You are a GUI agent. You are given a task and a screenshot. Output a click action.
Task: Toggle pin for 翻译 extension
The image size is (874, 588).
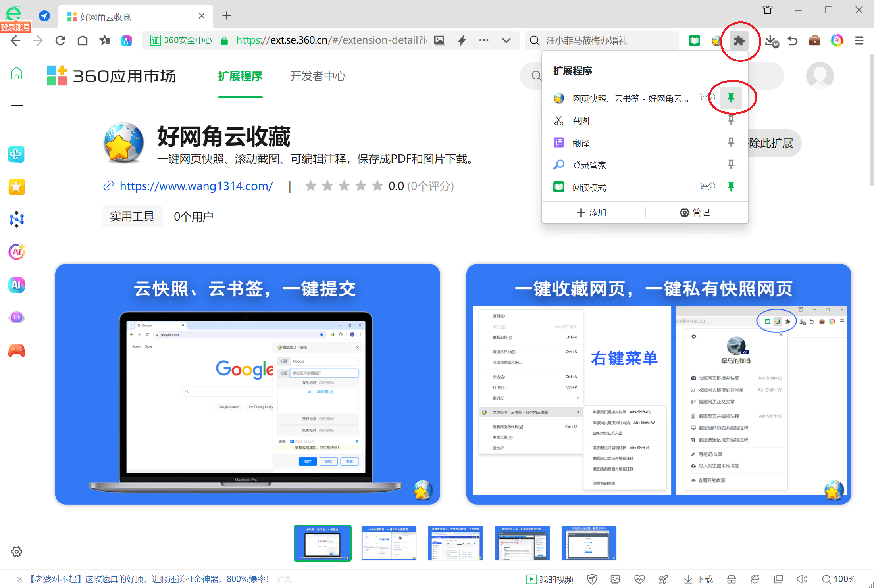click(731, 142)
